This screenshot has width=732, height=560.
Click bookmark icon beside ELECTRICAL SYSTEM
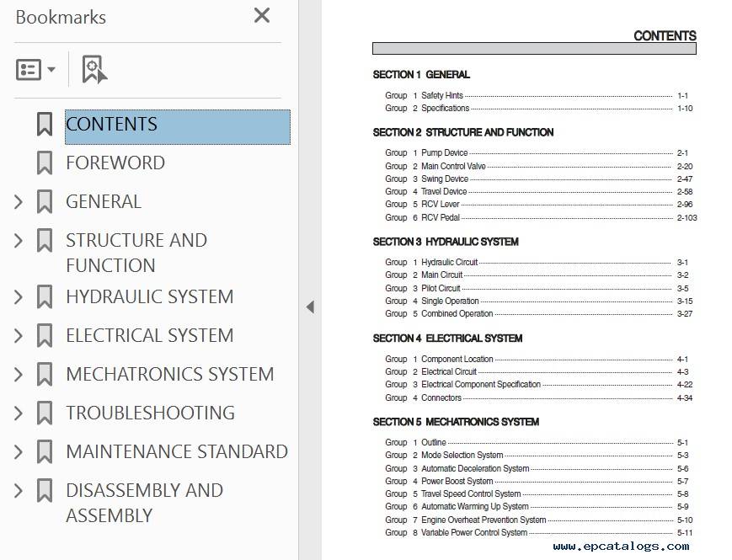coord(45,335)
